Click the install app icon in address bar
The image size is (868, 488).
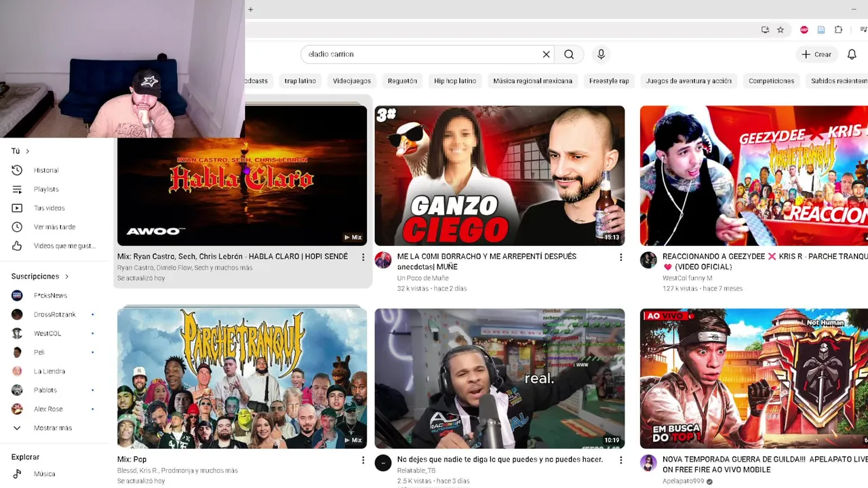pyautogui.click(x=765, y=30)
